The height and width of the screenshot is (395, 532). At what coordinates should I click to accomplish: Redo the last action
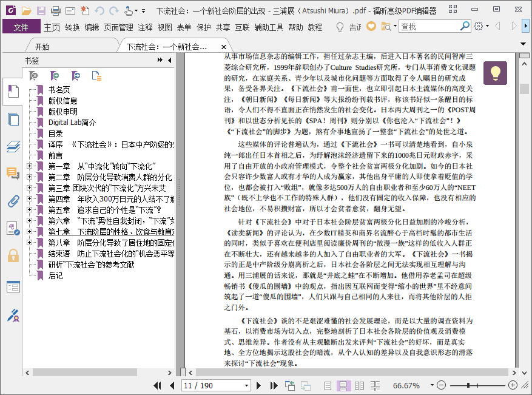click(x=114, y=11)
